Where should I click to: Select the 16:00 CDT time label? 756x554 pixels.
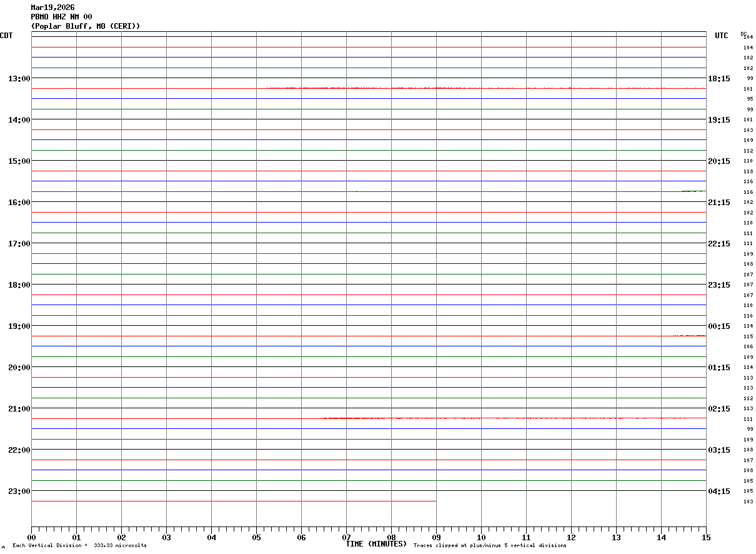pyautogui.click(x=19, y=203)
